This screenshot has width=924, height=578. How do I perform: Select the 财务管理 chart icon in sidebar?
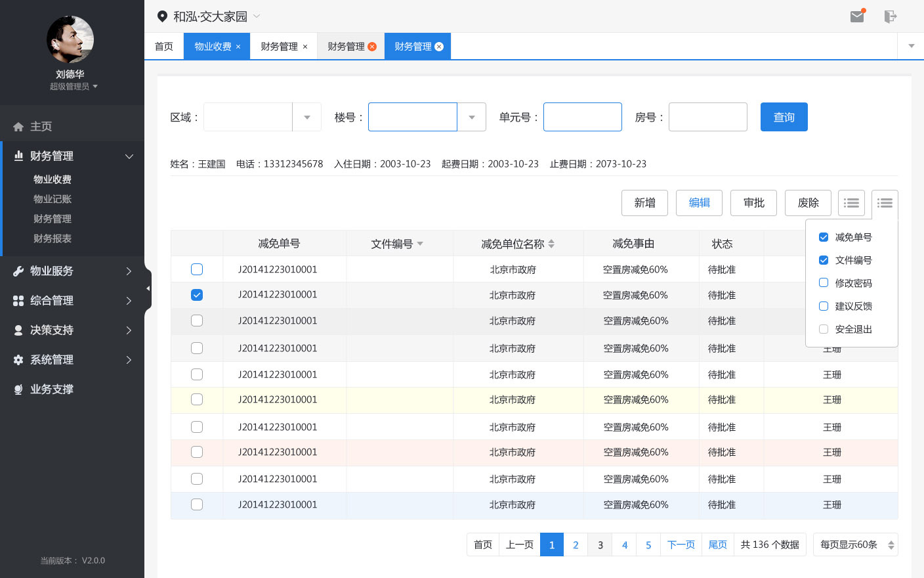pyautogui.click(x=18, y=156)
